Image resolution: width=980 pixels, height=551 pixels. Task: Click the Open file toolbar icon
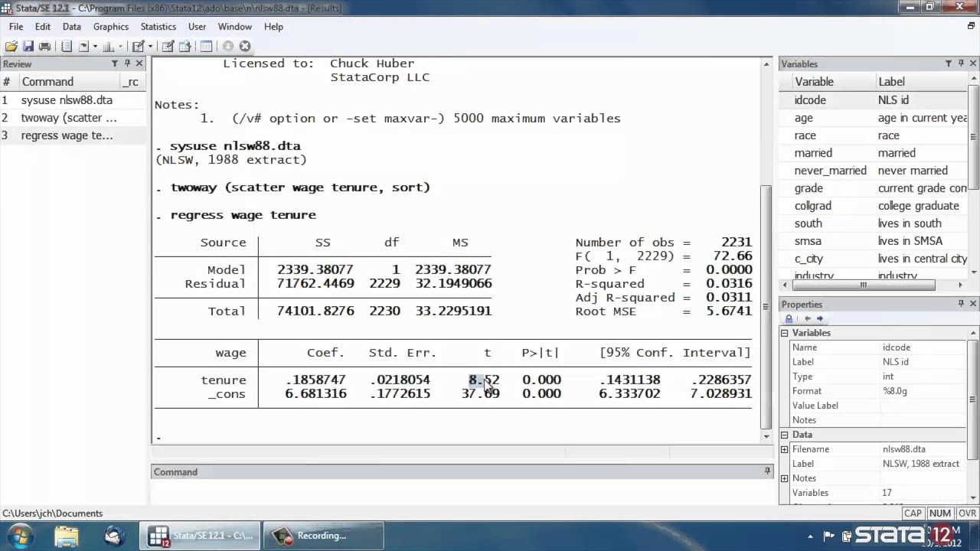coord(11,47)
